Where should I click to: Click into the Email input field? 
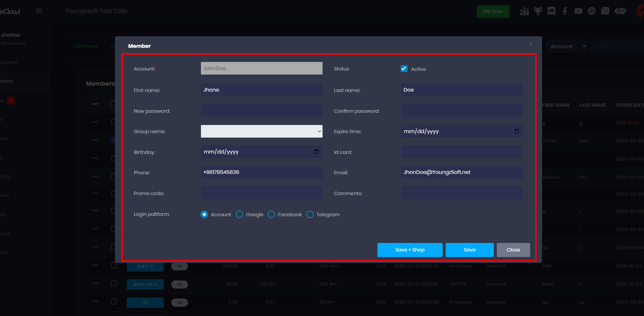coord(462,172)
